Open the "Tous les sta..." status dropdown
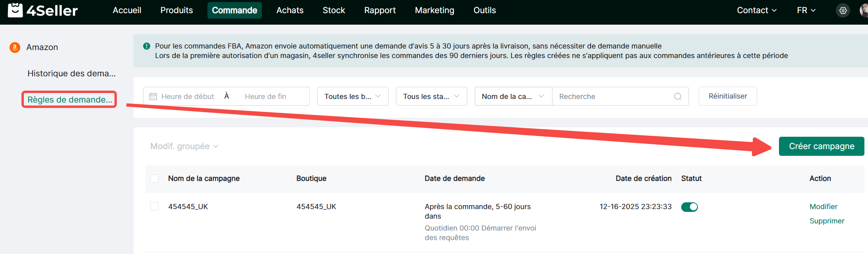Viewport: 868px width, 254px height. 431,97
